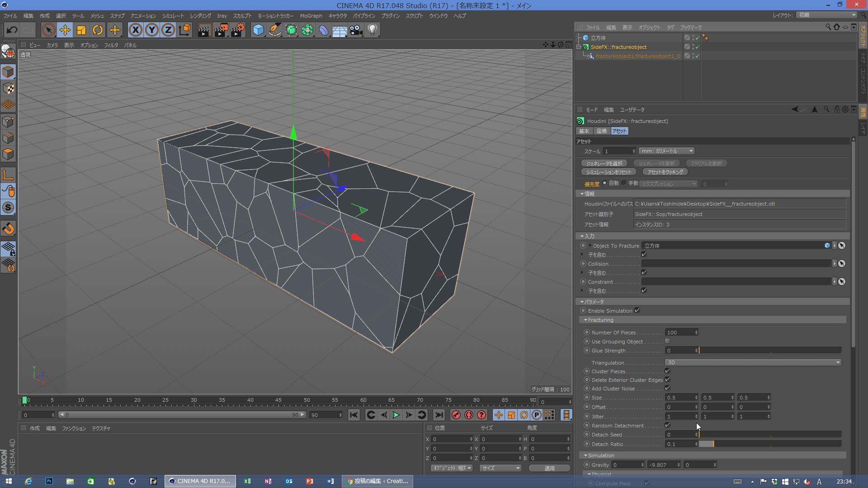Click the シミュレーションをリセット button
The width and height of the screenshot is (868, 488).
pos(609,172)
